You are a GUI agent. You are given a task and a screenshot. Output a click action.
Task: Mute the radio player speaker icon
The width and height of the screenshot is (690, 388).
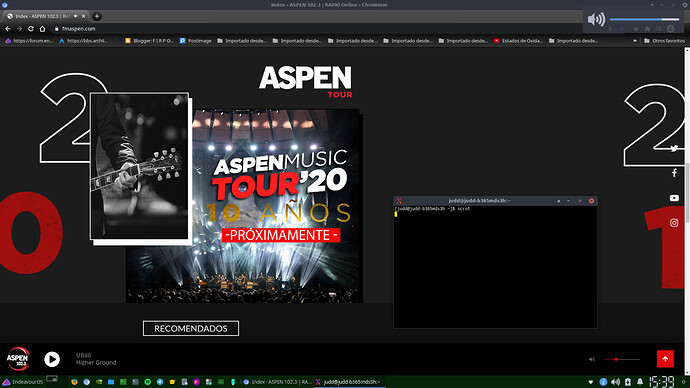592,359
